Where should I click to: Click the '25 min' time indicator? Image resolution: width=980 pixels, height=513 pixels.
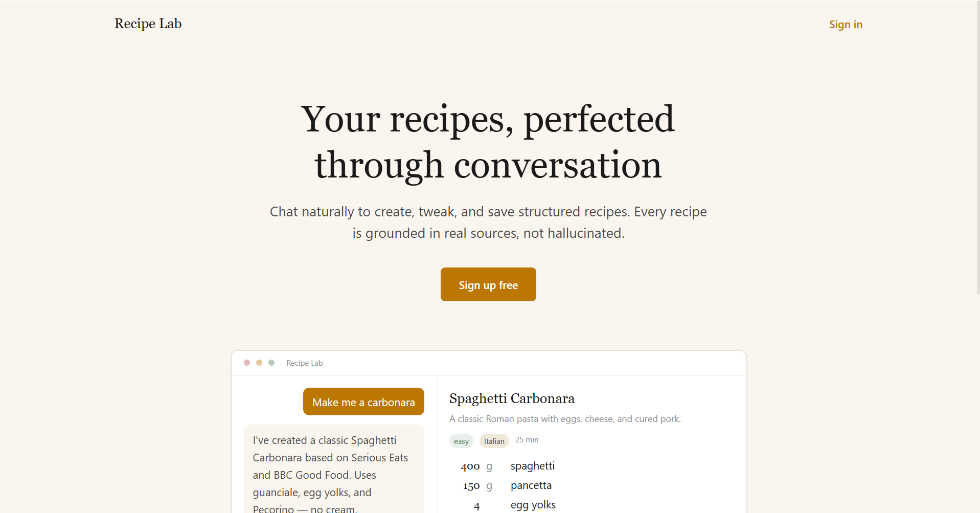pos(527,439)
